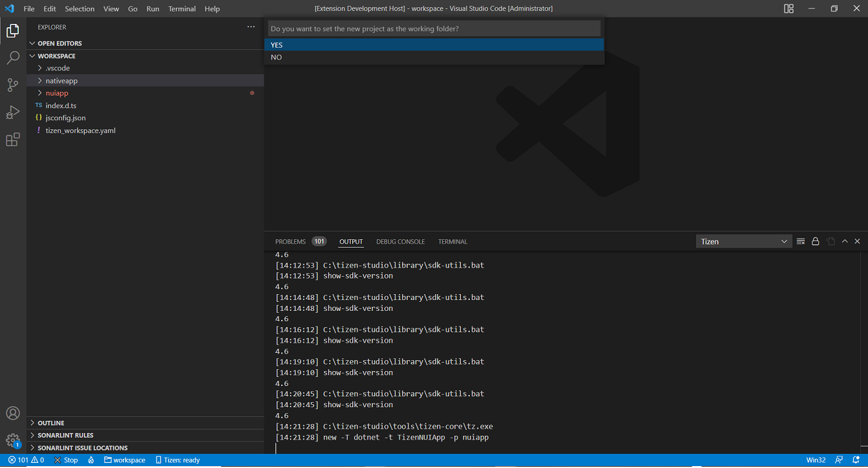Expand the nuiapp folder

coord(56,92)
